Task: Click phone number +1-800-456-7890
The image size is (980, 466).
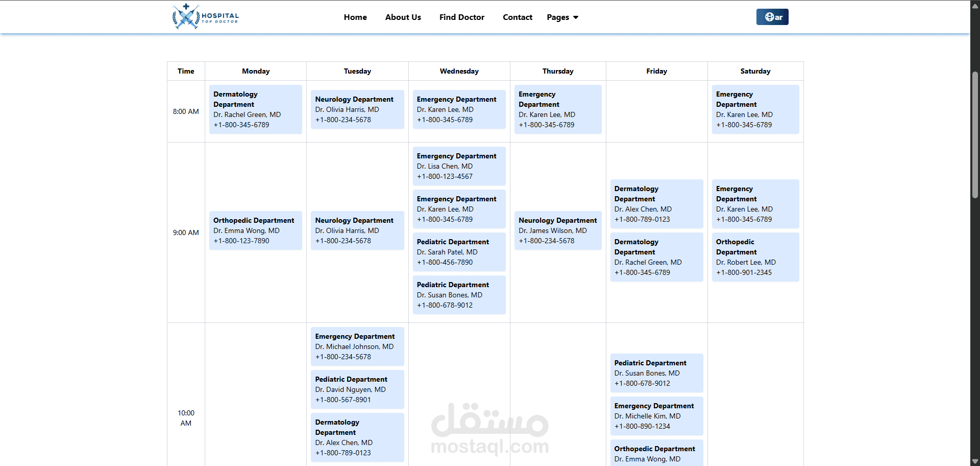Action: [x=445, y=262]
